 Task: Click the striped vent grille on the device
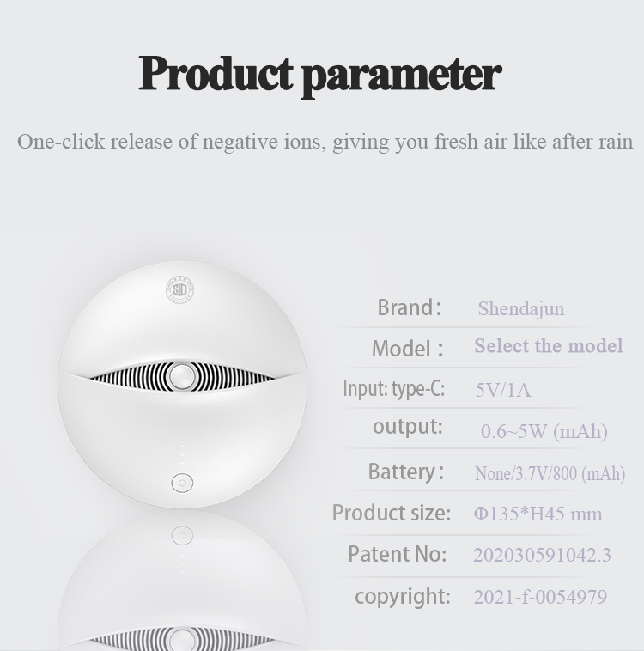click(182, 376)
